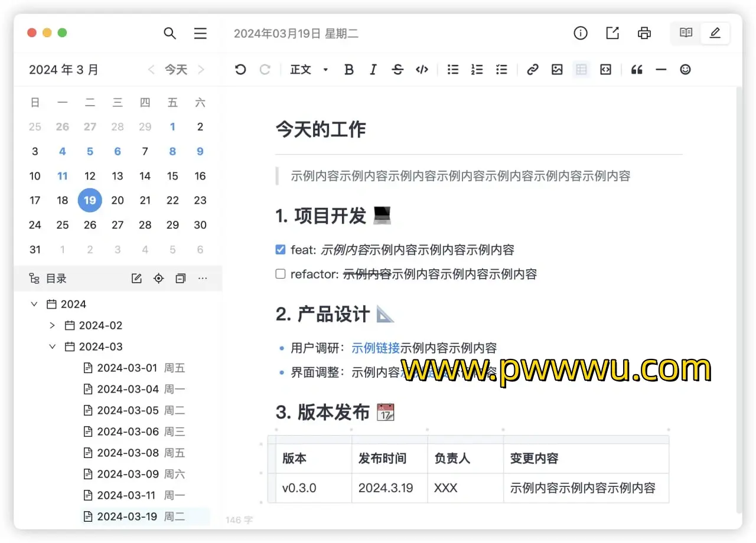756x543 pixels.
Task: Open the document info icon
Action: pyautogui.click(x=581, y=34)
